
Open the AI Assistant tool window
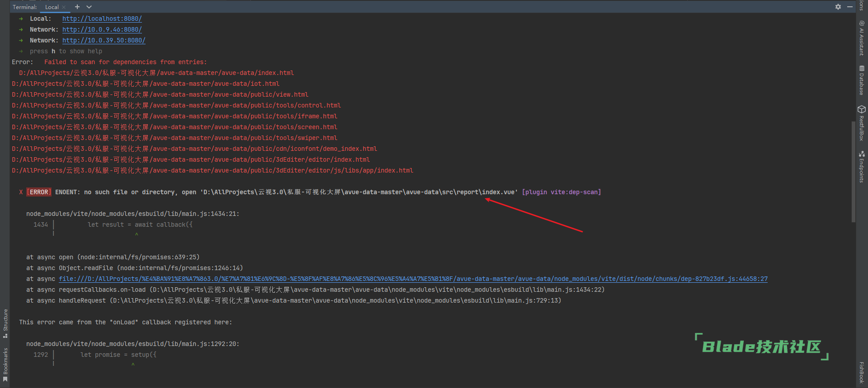[x=862, y=38]
